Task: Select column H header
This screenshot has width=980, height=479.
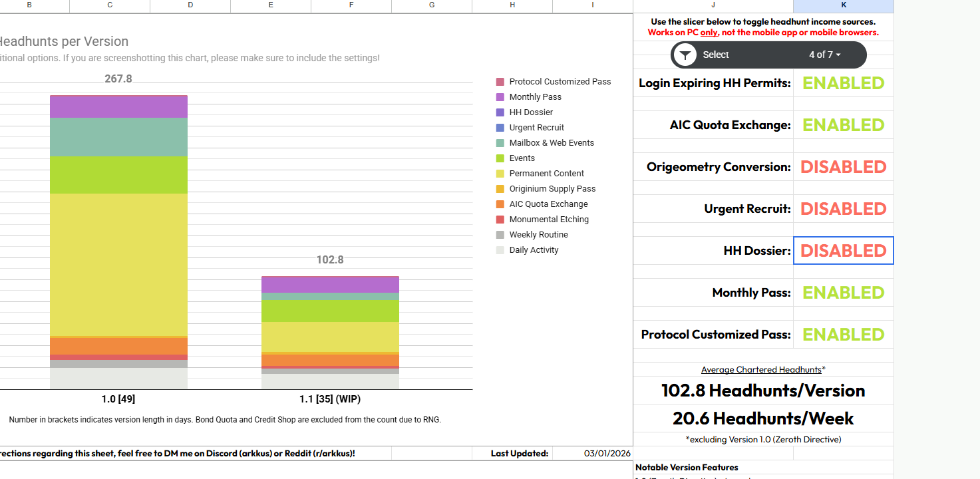Action: (512, 5)
